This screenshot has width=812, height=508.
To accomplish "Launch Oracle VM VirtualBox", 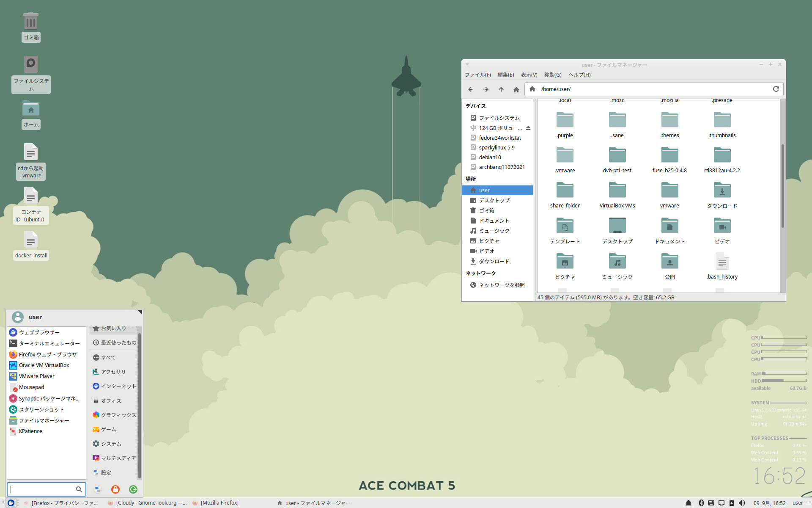I will click(46, 365).
